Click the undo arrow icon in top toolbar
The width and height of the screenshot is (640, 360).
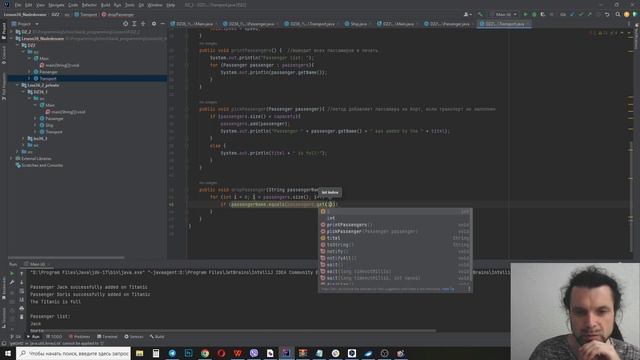coord(607,14)
